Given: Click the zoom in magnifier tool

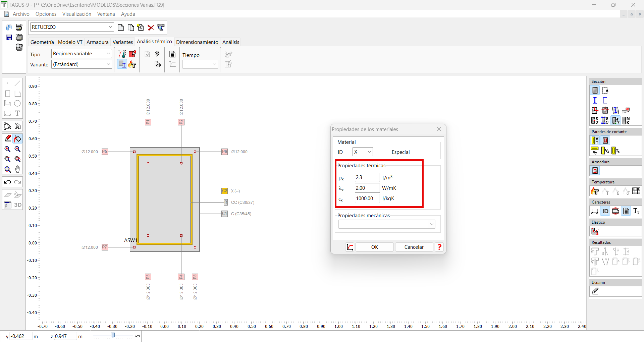Looking at the screenshot, I should pos(7,149).
